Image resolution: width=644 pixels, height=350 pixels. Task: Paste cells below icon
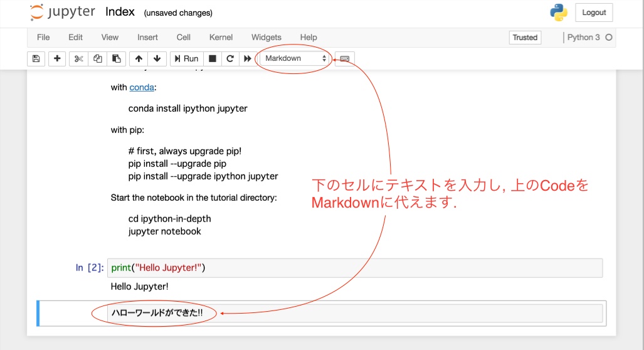click(116, 58)
